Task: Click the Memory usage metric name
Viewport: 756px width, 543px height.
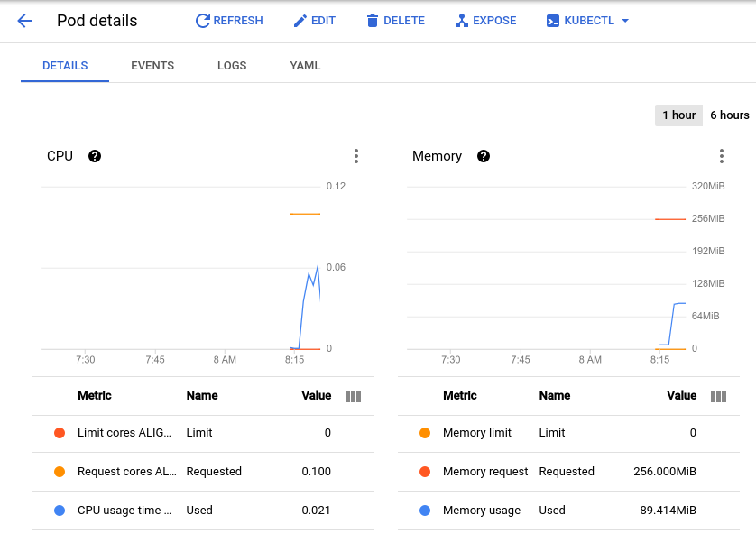Action: coord(482,511)
